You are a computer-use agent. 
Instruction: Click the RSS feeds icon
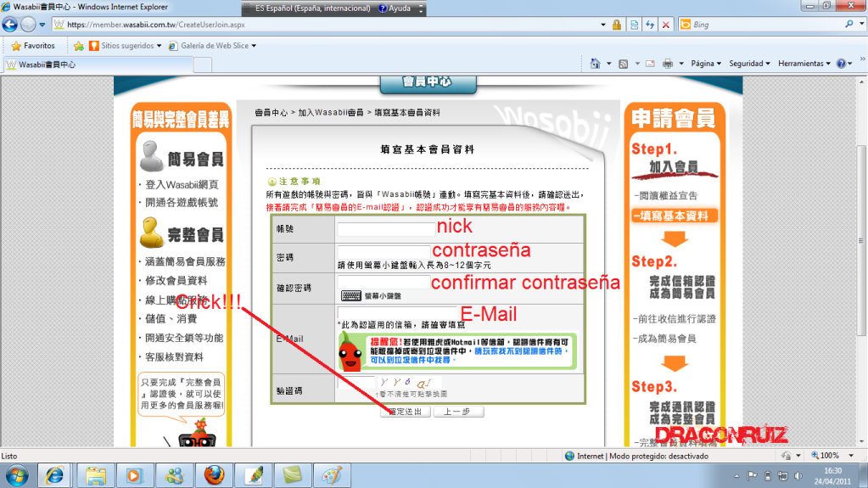pos(624,64)
